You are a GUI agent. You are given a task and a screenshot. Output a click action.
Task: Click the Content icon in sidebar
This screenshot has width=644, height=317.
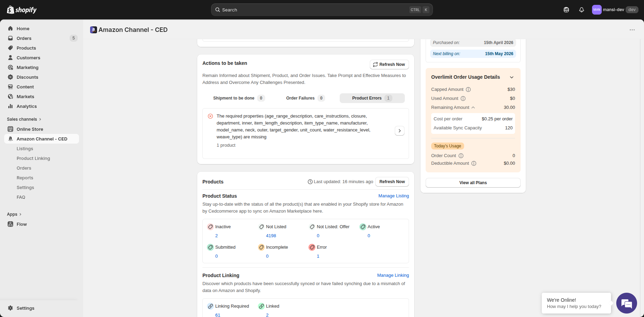[x=10, y=87]
